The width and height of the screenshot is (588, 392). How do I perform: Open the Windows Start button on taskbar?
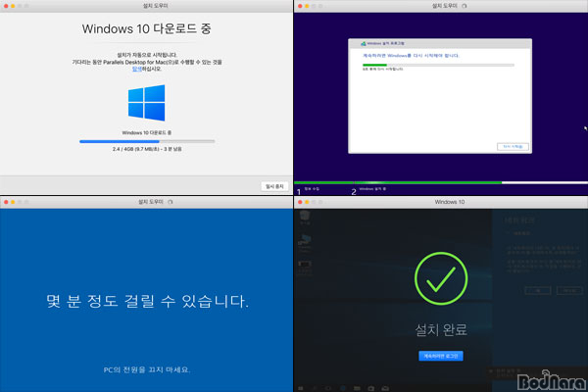[300, 385]
